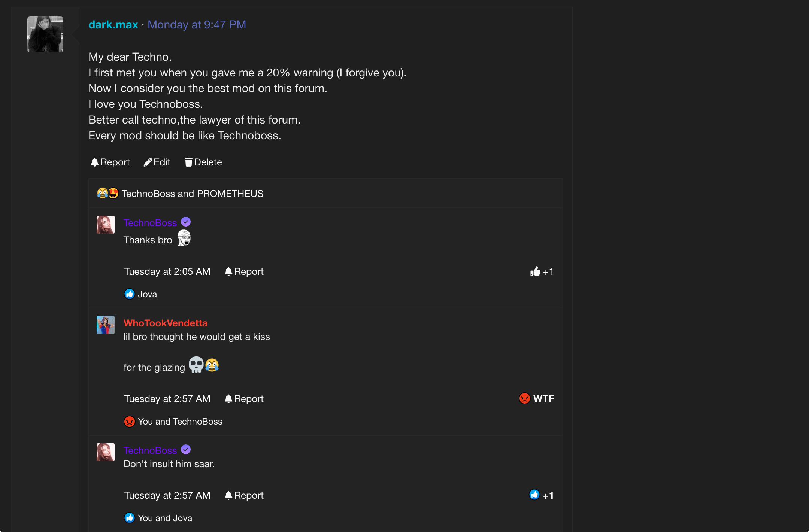Click TechnoBoss's avatar on the 'Thanks bro' comment
The width and height of the screenshot is (809, 532).
coord(106,225)
